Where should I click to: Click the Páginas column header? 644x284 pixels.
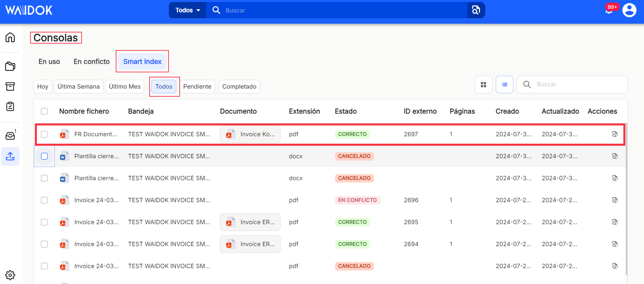462,111
